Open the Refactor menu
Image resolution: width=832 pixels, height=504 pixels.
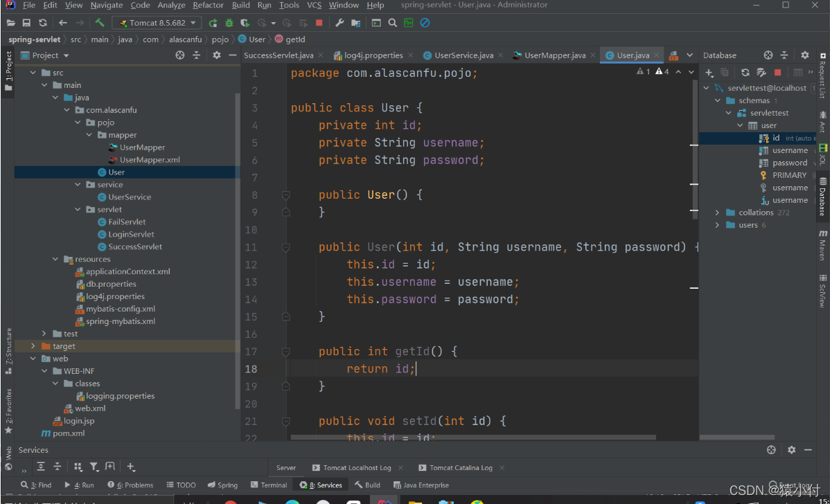[x=208, y=5]
